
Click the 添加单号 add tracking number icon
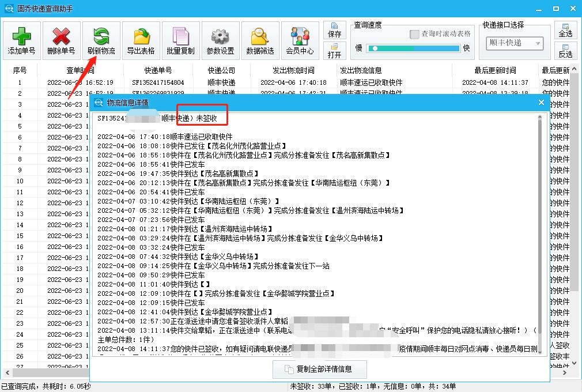22,39
